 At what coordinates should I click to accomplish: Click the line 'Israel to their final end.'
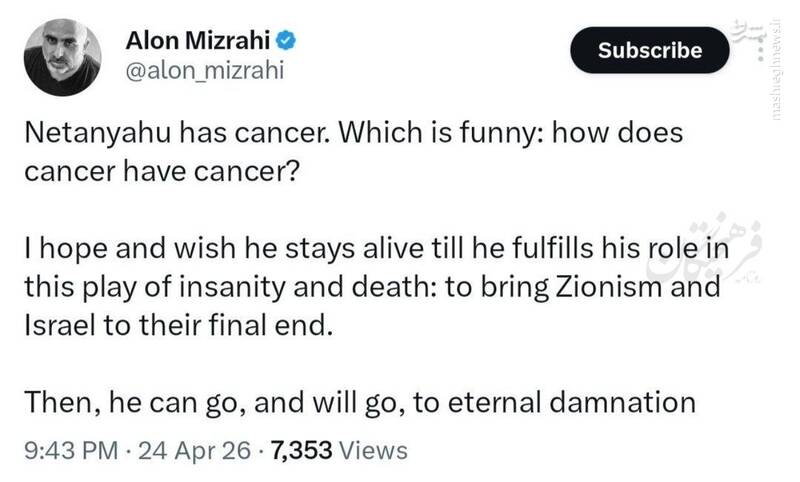(x=179, y=325)
